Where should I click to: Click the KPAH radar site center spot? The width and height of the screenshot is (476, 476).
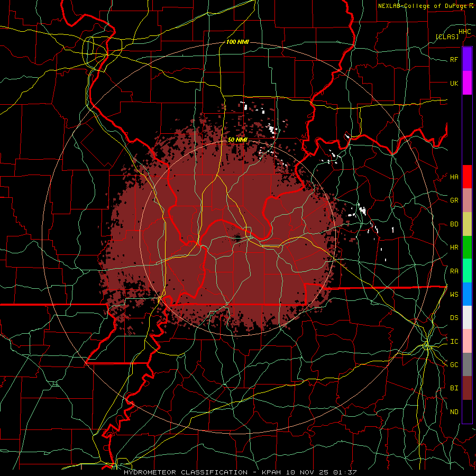pyautogui.click(x=237, y=237)
